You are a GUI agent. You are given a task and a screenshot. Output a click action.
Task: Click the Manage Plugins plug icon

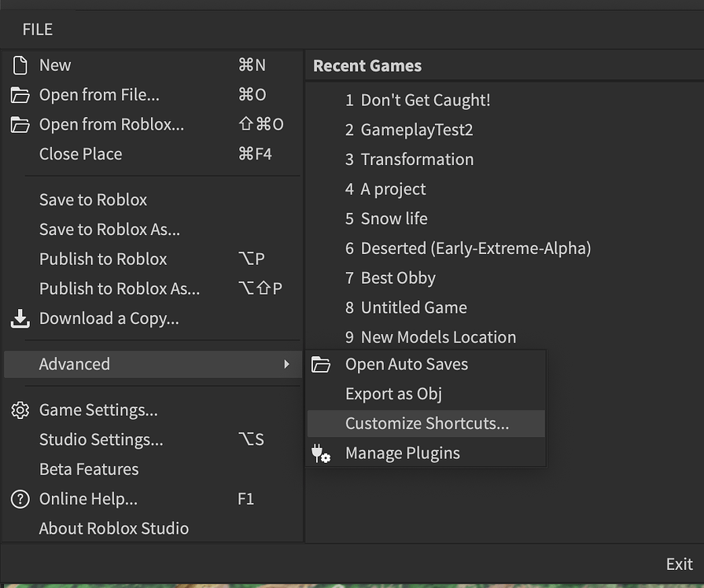(x=322, y=453)
